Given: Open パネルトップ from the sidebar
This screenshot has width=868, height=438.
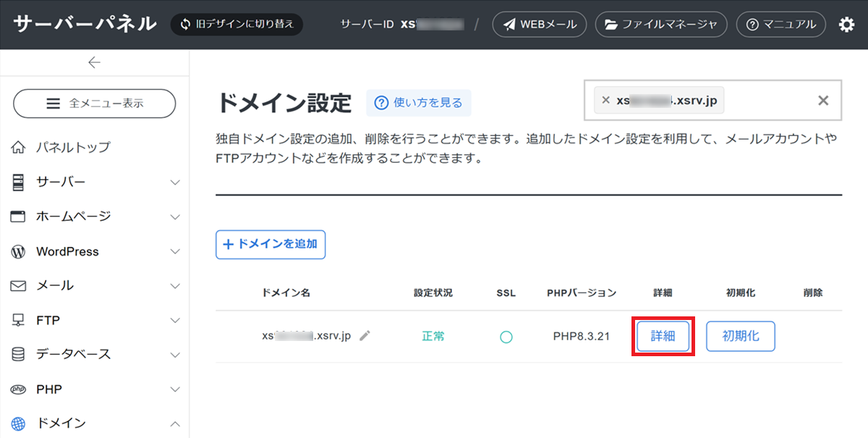Looking at the screenshot, I should [72, 148].
